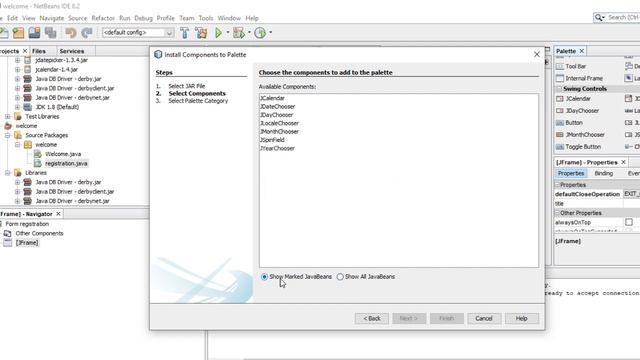Screen dimensions: 640x360
Task: Collapse the Libraries node below registration.java
Action: 8,173
